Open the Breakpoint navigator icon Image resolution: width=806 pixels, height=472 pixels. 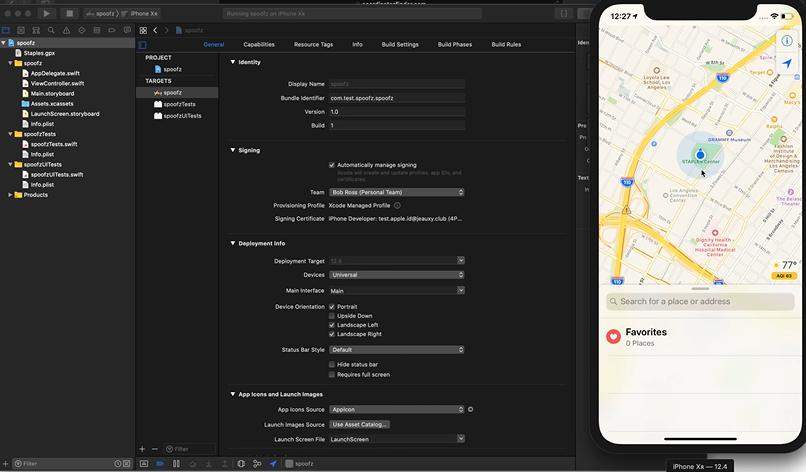[x=112, y=30]
